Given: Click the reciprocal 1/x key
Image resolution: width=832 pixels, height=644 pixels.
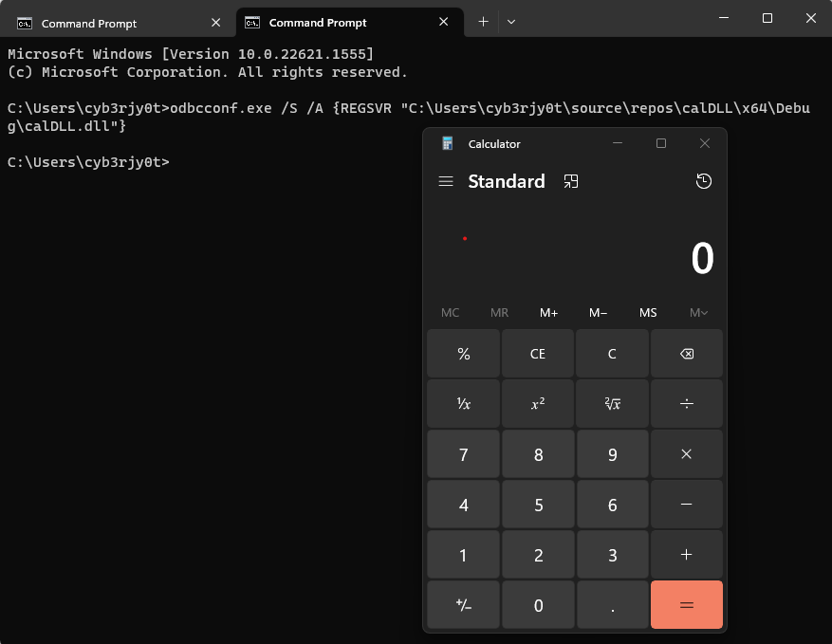Looking at the screenshot, I should point(463,404).
